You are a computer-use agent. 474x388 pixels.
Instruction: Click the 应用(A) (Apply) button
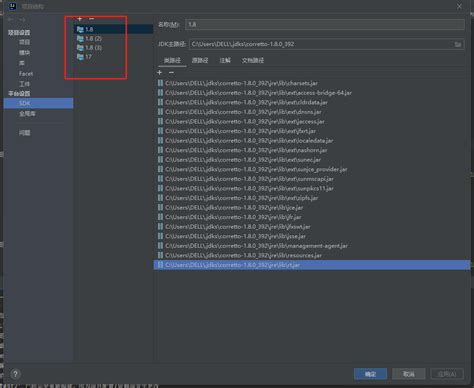tap(447, 374)
